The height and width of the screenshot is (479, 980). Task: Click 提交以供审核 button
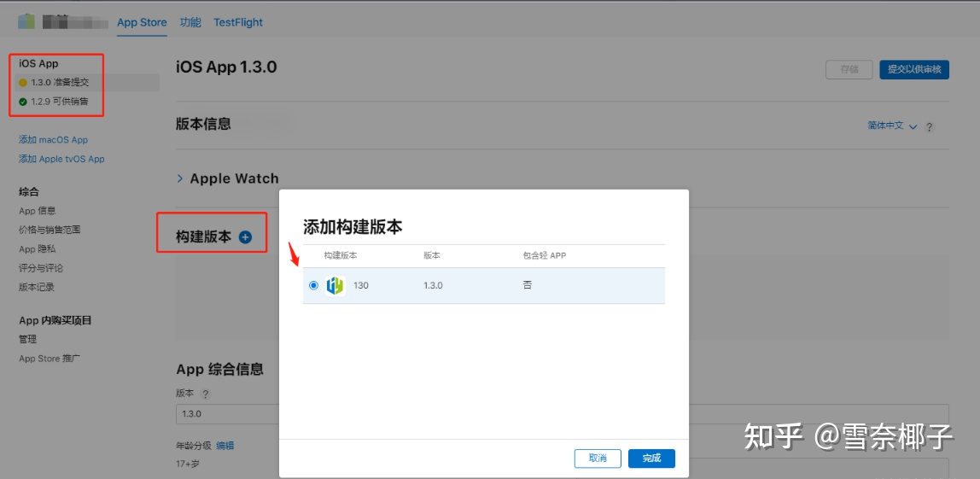[914, 69]
